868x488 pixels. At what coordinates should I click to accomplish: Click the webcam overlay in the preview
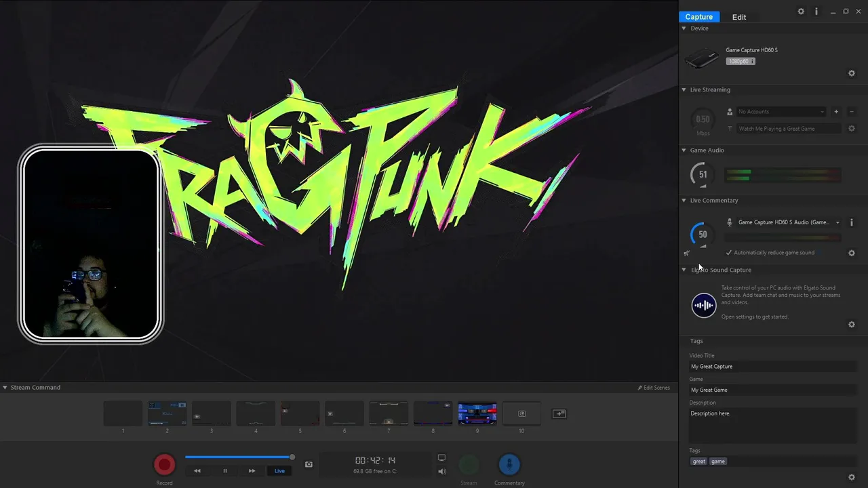pyautogui.click(x=90, y=244)
